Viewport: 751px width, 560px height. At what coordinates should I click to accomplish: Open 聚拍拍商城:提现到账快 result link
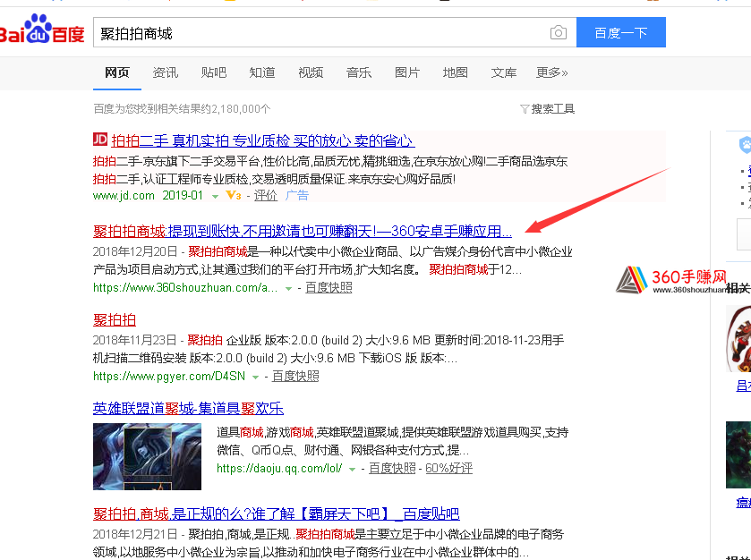[x=303, y=231]
